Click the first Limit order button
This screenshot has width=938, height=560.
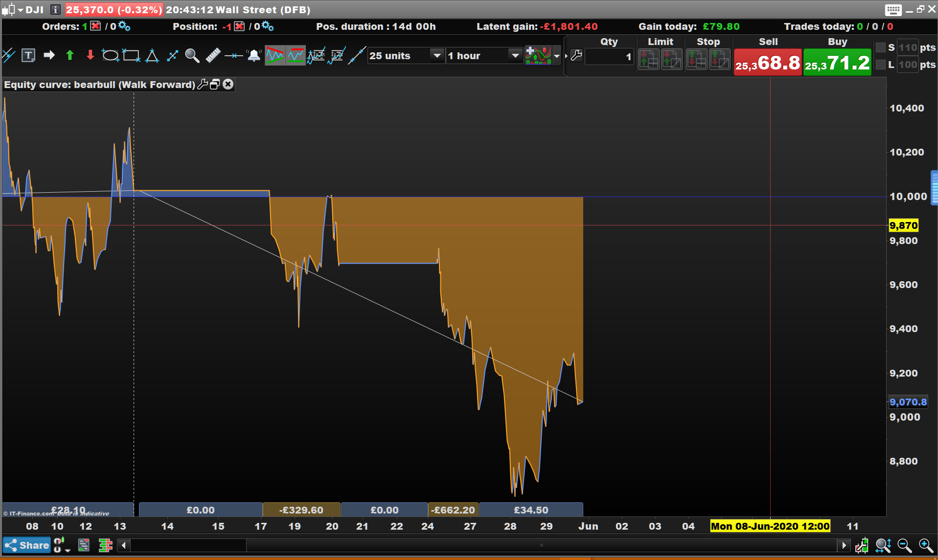click(x=649, y=59)
